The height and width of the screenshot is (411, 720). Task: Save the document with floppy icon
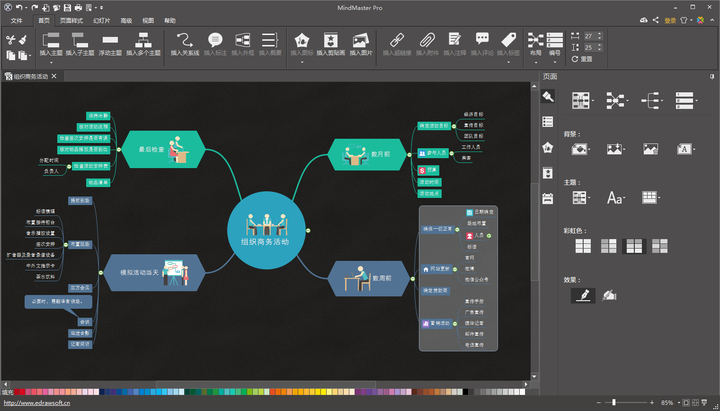click(x=67, y=7)
